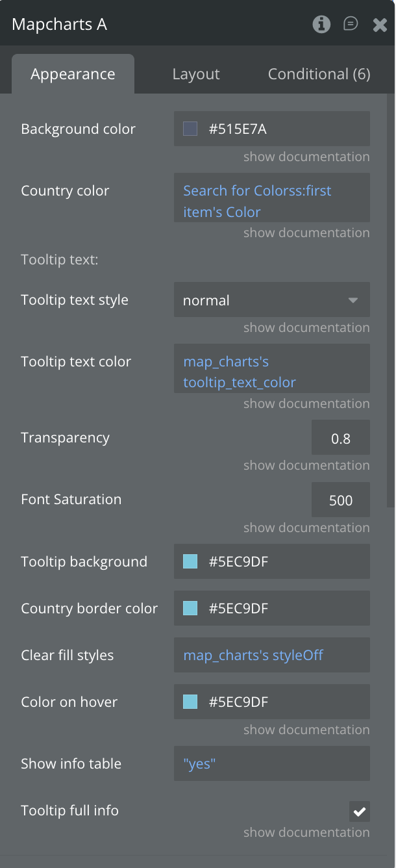The image size is (396, 868).
Task: Edit the Clear fill styles expression
Action: coord(271,655)
